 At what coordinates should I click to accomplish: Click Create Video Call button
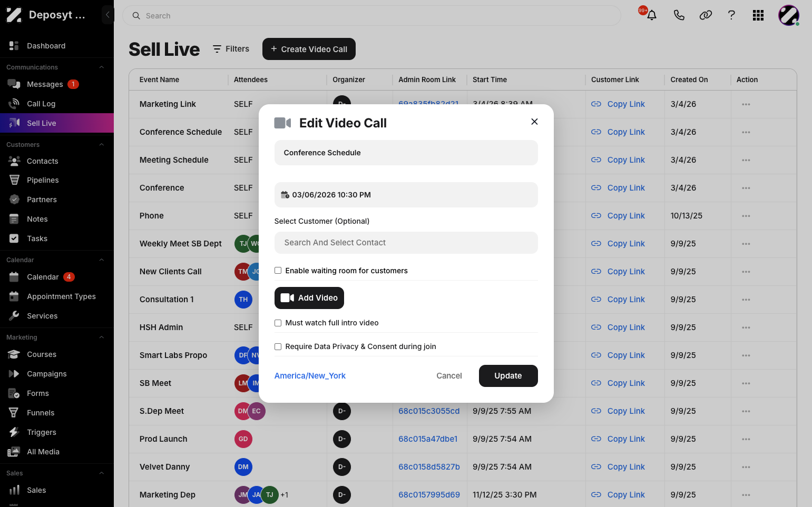(309, 49)
